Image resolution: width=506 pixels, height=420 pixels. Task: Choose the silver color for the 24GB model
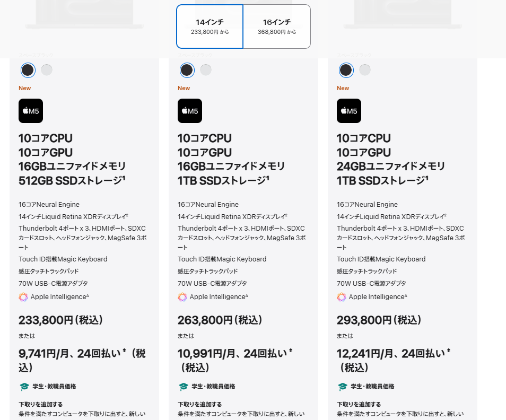[365, 70]
